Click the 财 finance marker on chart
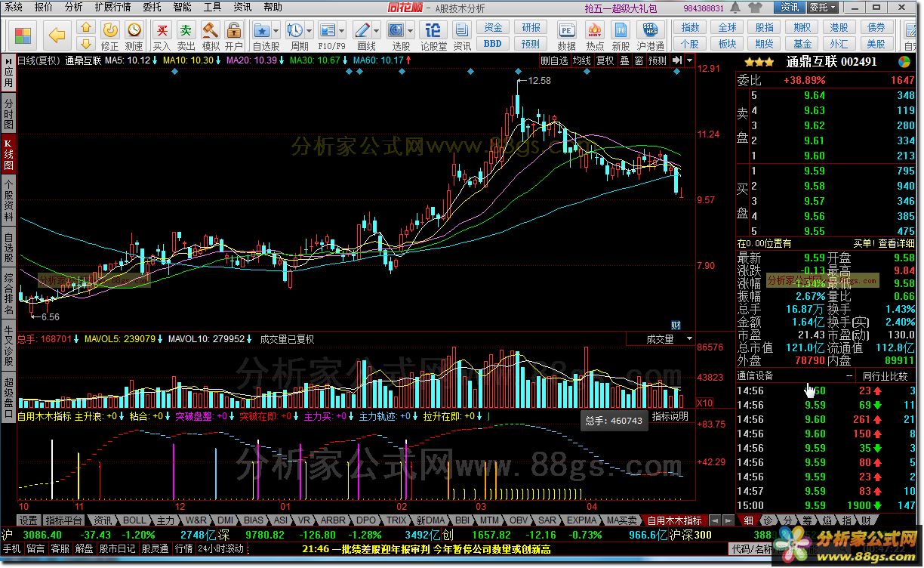The image size is (924, 568). point(676,325)
